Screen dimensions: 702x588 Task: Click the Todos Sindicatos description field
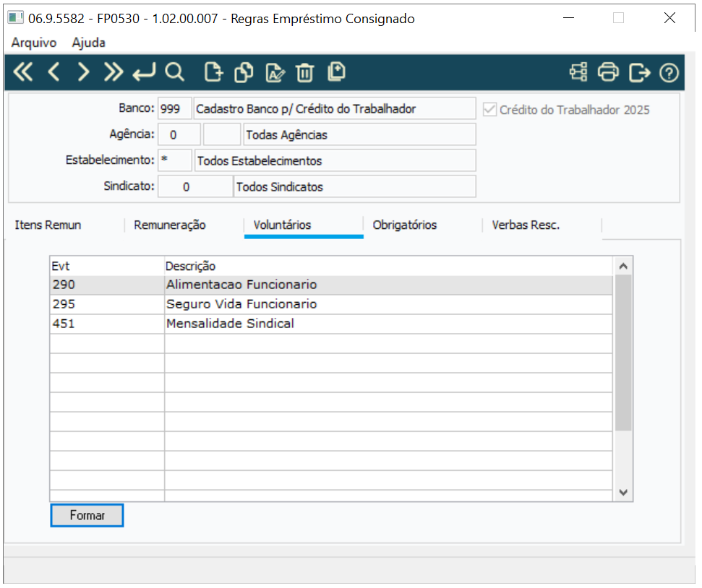pos(354,186)
